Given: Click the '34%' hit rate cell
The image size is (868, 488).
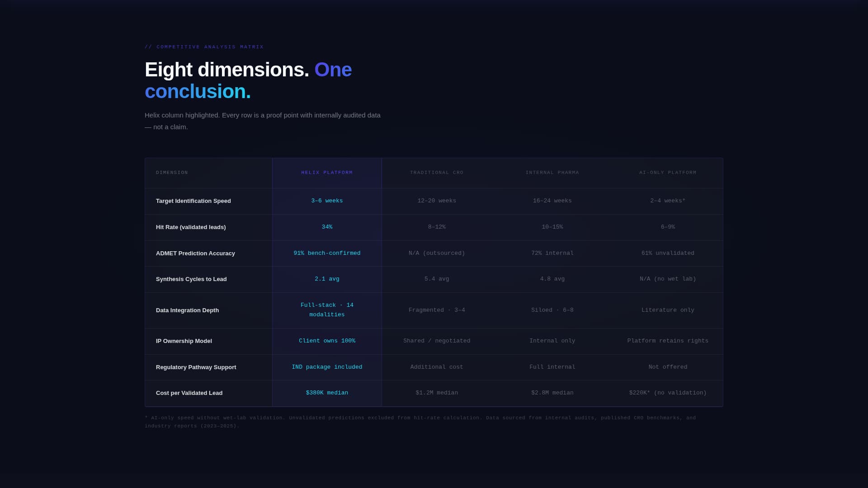Looking at the screenshot, I should click(x=327, y=227).
